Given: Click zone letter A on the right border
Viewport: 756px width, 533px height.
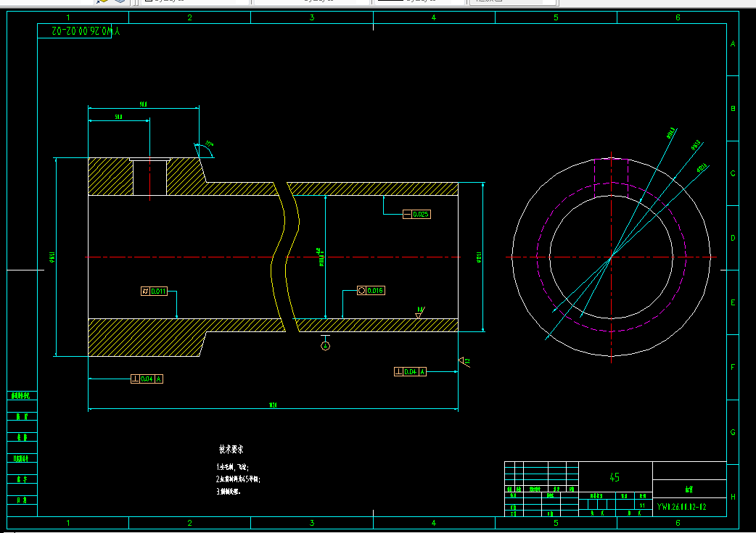Looking at the screenshot, I should click(733, 44).
